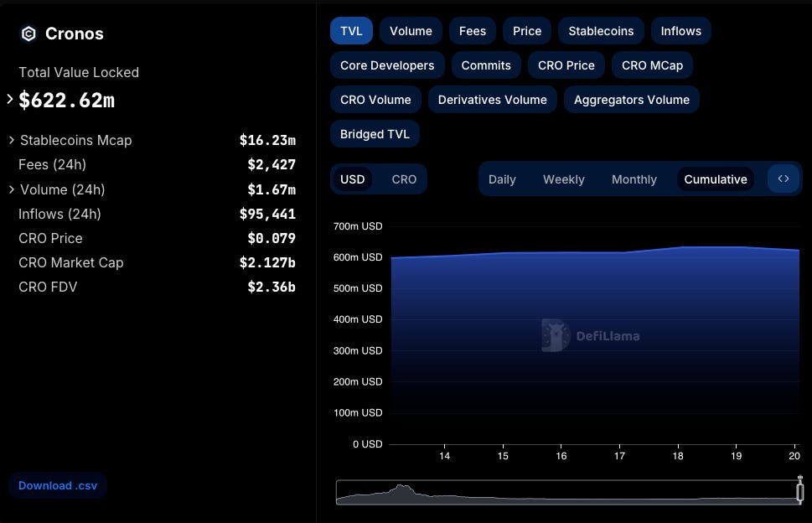Expand the Stablecoins Mcap row
812x523 pixels.
pyautogui.click(x=12, y=140)
